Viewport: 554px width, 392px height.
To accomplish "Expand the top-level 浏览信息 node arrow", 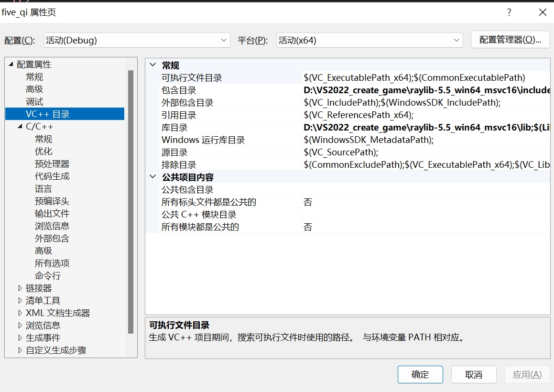I will click(20, 325).
